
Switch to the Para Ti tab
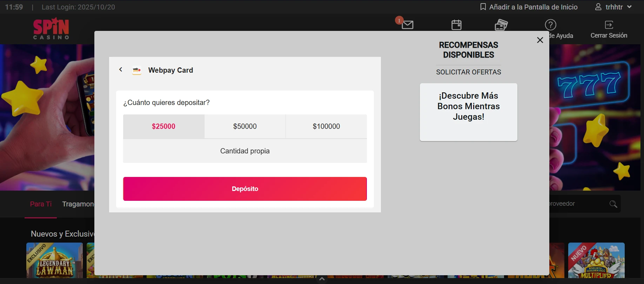click(41, 204)
